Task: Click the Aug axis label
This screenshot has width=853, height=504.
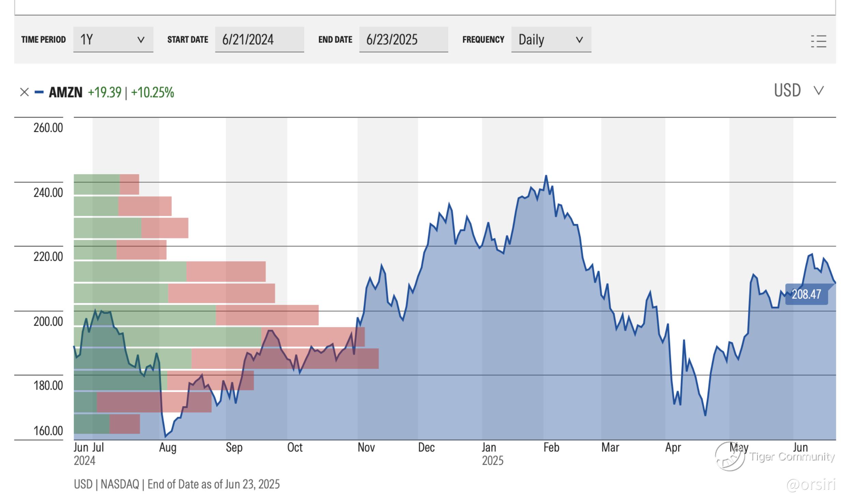Action: click(168, 447)
